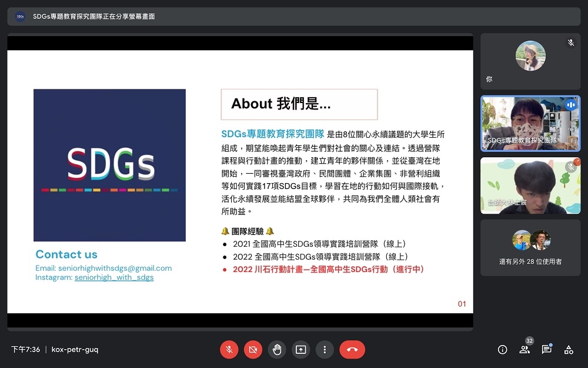This screenshot has width=588, height=368.
Task: Click the 團隊經驗 heading on the slide
Action: (248, 231)
